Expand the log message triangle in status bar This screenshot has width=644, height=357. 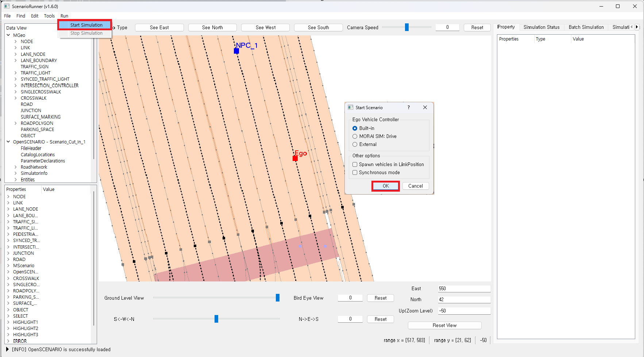coord(7,349)
